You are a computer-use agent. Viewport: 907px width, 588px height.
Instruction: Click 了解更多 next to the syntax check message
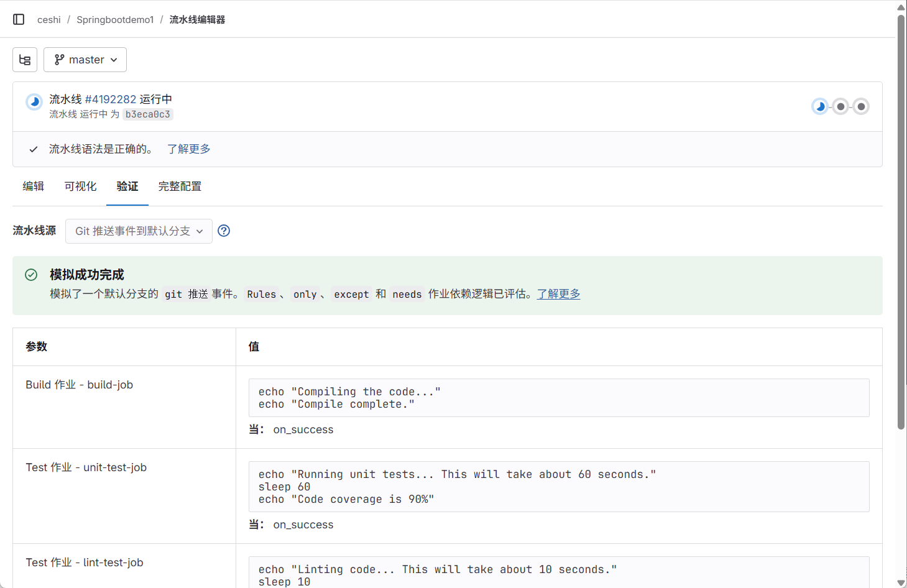188,149
